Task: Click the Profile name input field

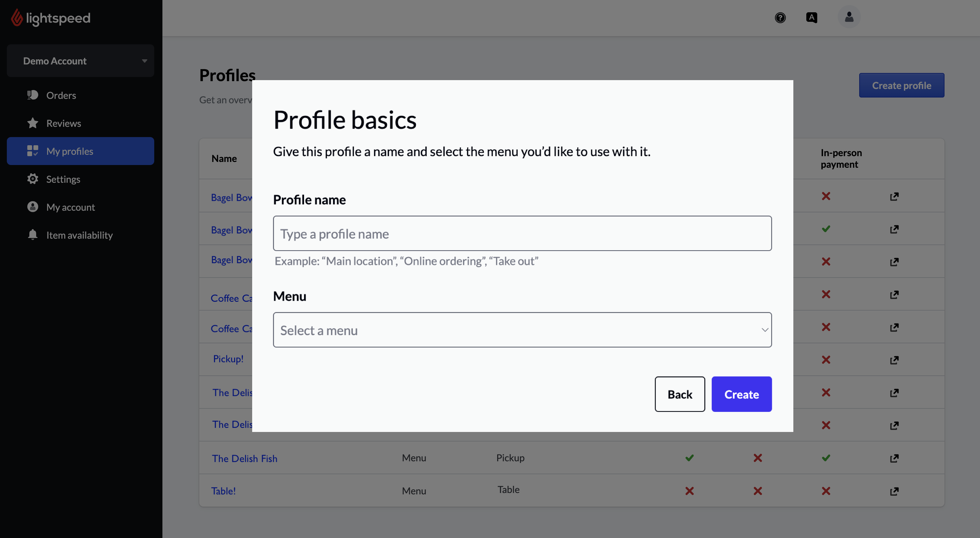Action: [522, 233]
